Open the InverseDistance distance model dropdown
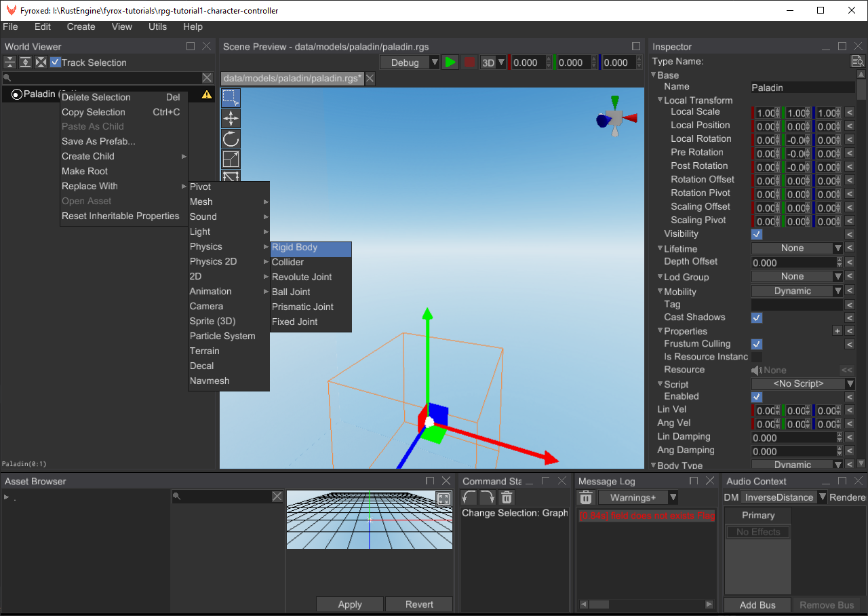Screen dimensions: 868x616 click(784, 497)
